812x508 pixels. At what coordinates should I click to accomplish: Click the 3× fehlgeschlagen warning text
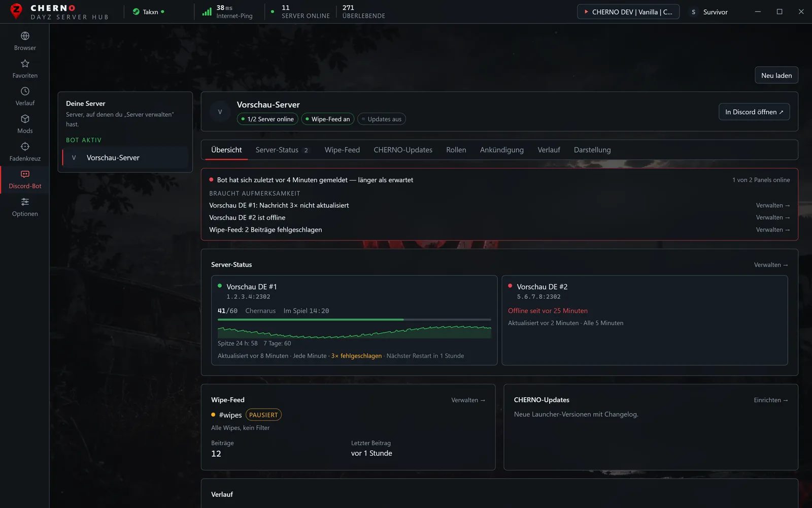(356, 356)
